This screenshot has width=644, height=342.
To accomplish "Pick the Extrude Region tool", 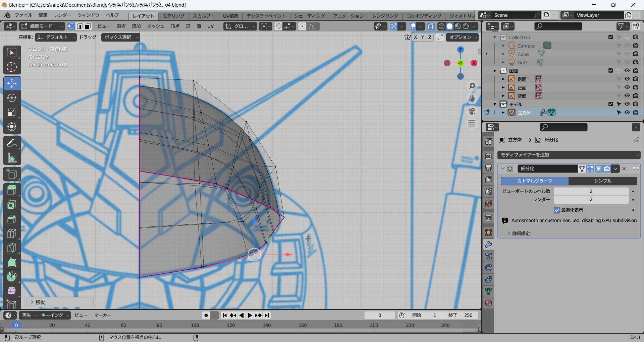I will click(x=12, y=190).
